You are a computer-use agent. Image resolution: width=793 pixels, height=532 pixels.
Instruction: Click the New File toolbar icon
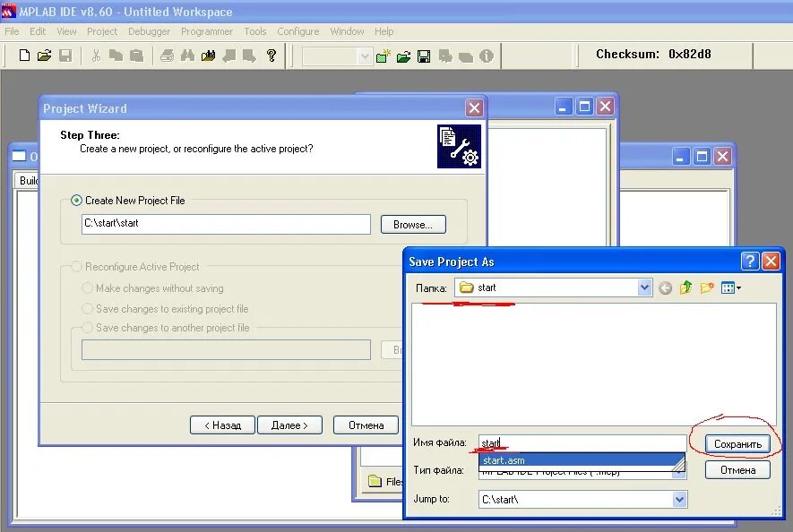(x=24, y=56)
